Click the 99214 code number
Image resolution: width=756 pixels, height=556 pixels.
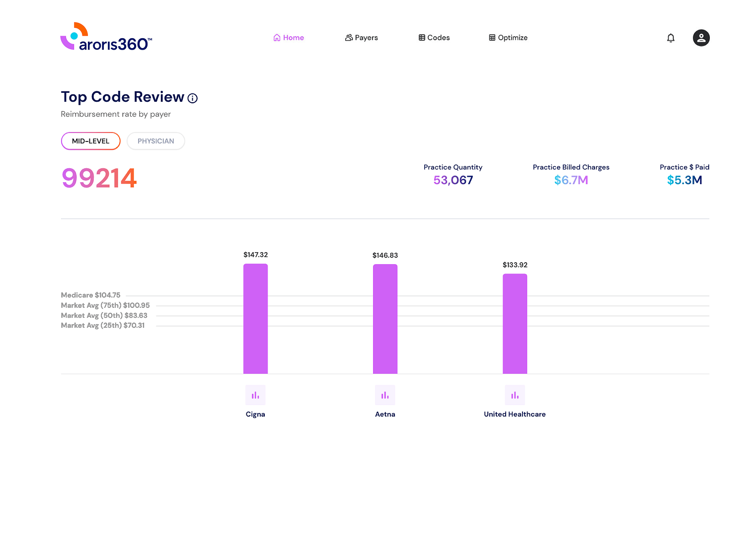99,178
